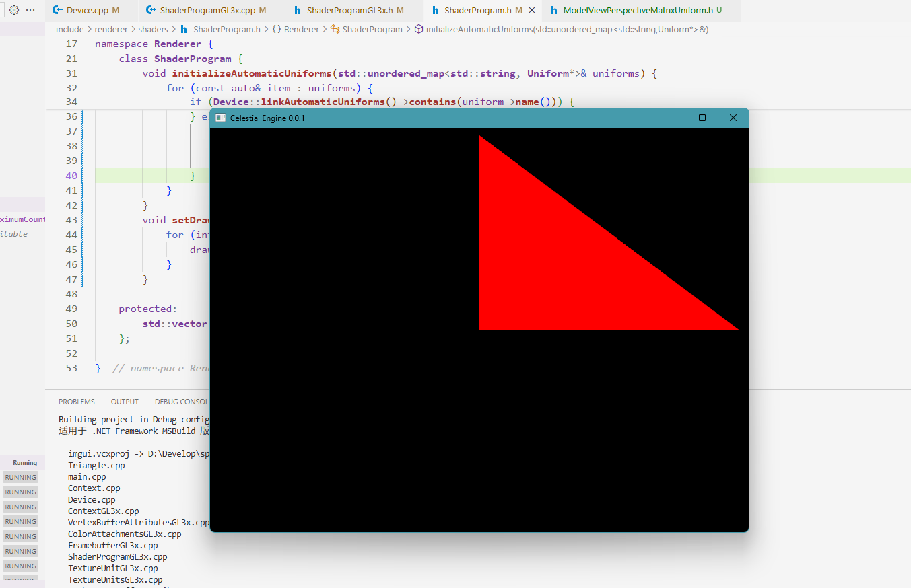911x588 pixels.
Task: Click the imgui.vcxproj output line
Action: pyautogui.click(x=139, y=453)
